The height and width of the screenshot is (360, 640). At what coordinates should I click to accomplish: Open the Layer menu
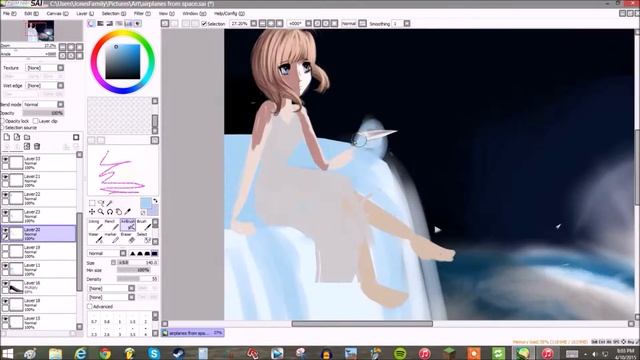(x=85, y=13)
